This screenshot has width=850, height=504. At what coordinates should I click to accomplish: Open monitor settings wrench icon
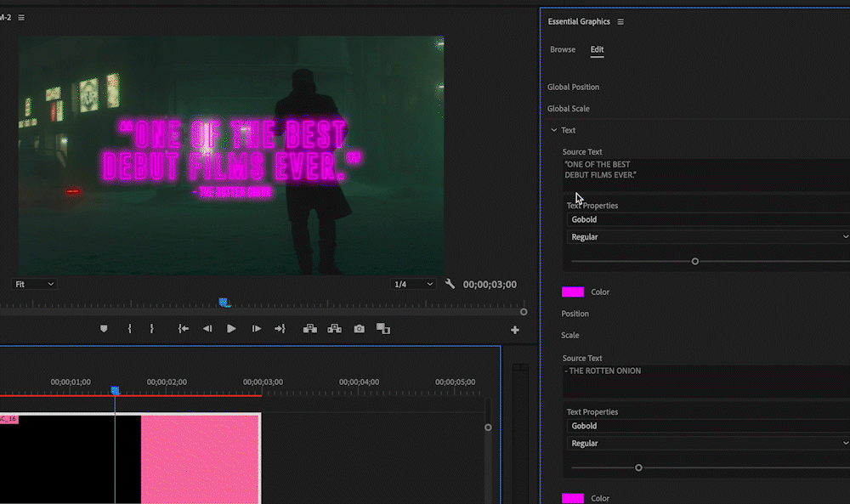(450, 285)
